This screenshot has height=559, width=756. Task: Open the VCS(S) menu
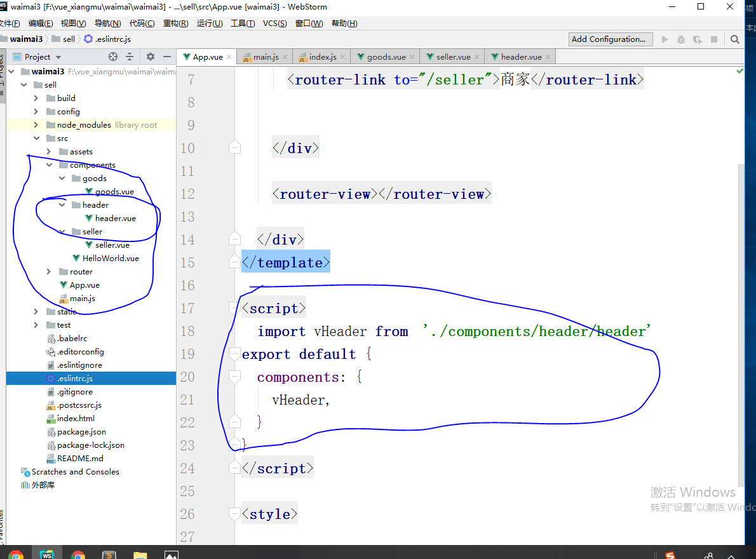pos(275,23)
